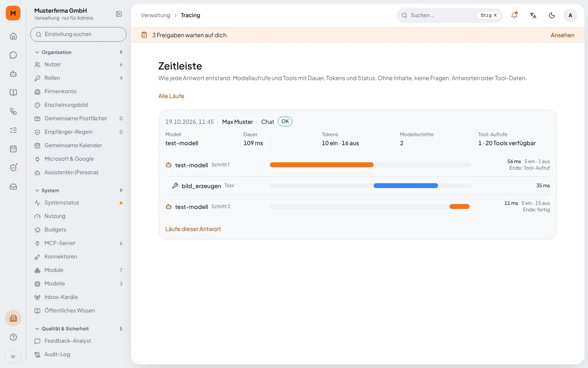588x368 pixels.
Task: Open Audit-Log page
Action: tap(78, 355)
